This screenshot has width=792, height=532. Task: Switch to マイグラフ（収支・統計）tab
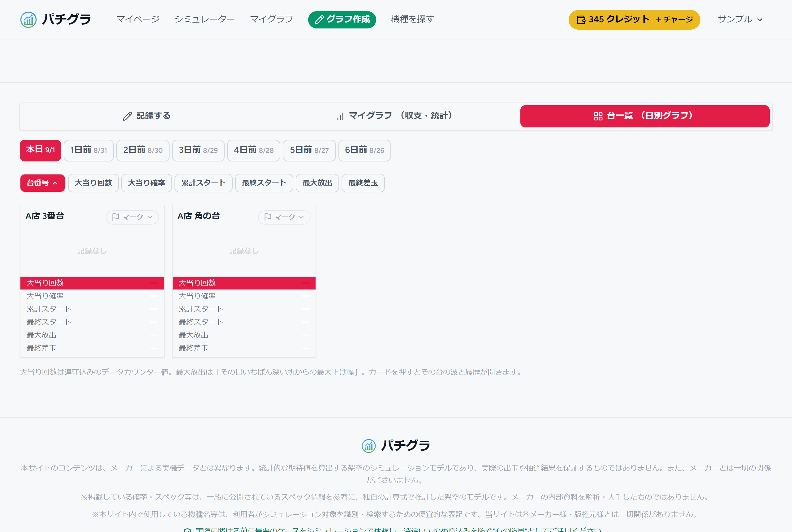click(395, 116)
